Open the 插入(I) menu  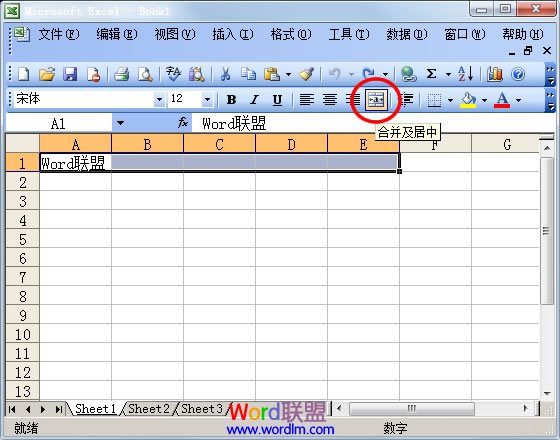233,34
